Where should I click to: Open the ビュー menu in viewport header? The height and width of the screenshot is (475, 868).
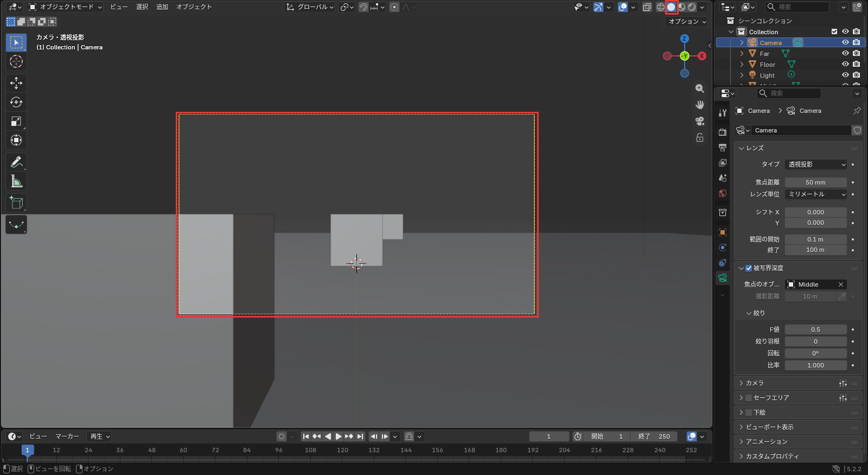coord(119,7)
